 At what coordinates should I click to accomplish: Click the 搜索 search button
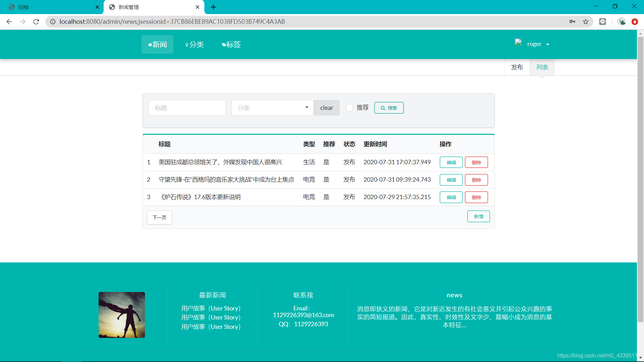click(x=389, y=108)
